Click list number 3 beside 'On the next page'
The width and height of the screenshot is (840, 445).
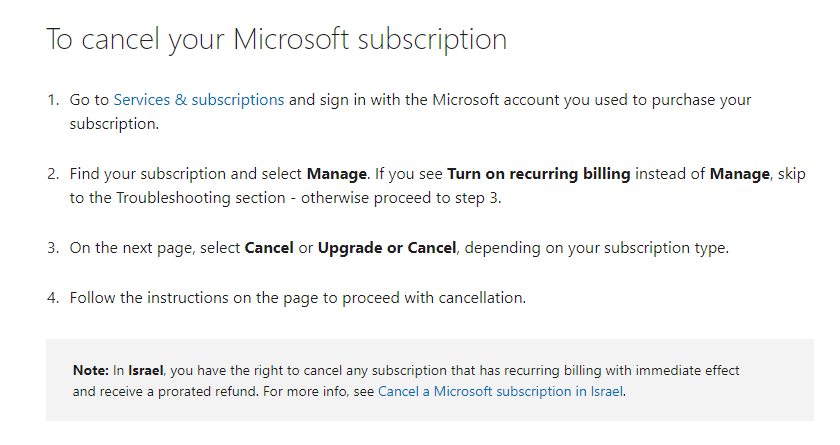(52, 248)
